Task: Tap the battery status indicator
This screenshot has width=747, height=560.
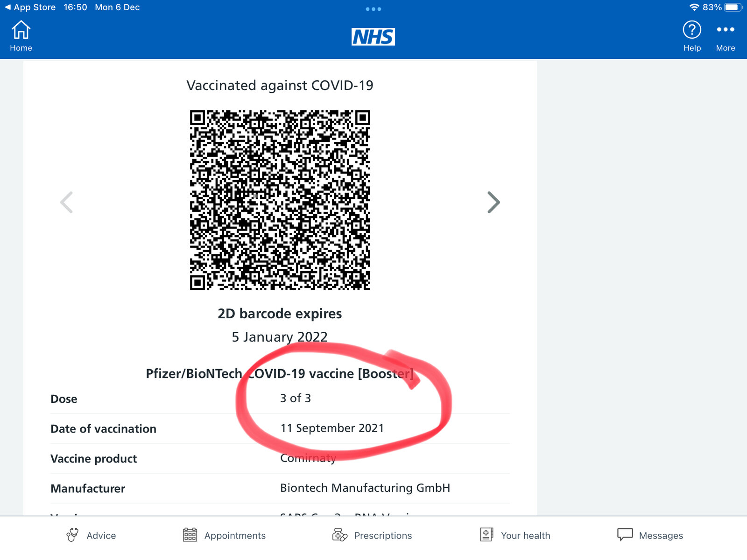Action: (733, 7)
